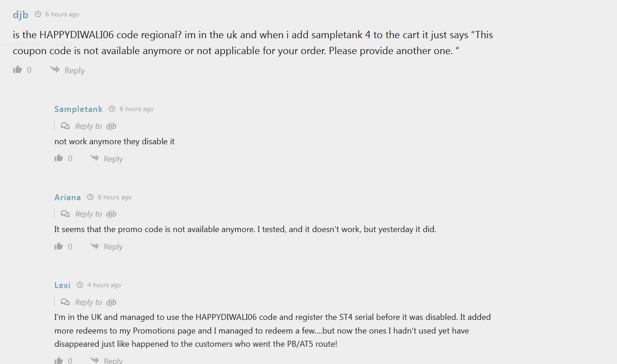
Task: Click speech bubbles icon in Sampletank's reply
Action: point(65,126)
